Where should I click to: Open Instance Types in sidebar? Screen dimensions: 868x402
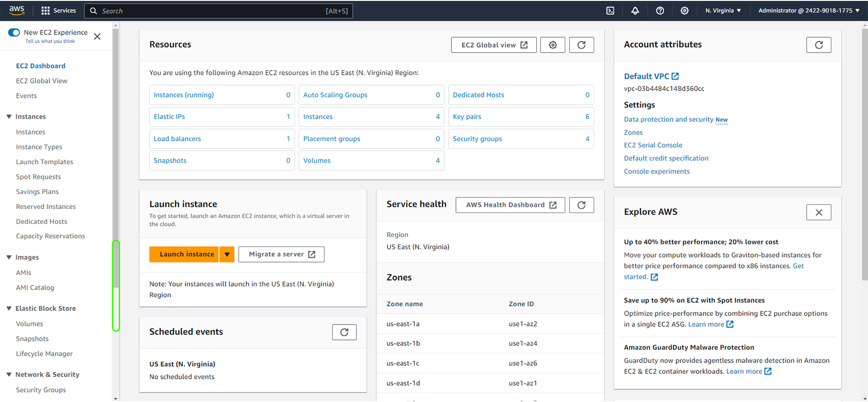[x=39, y=147]
